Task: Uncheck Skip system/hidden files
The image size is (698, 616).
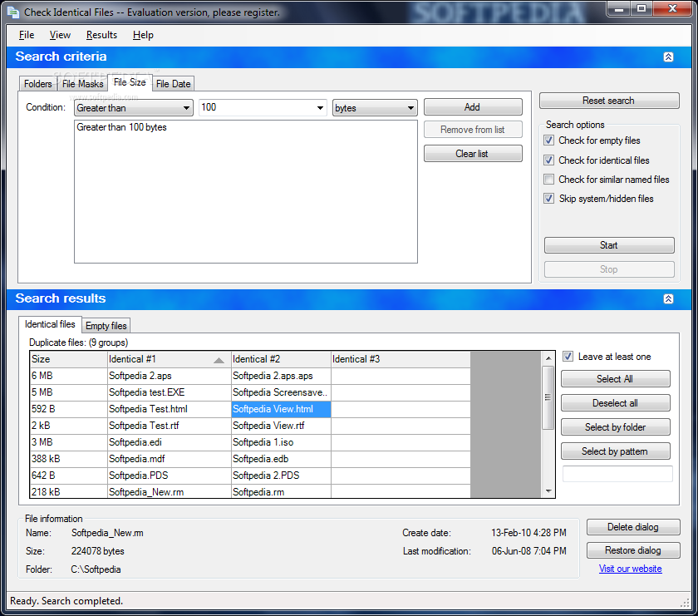Action: coord(549,199)
